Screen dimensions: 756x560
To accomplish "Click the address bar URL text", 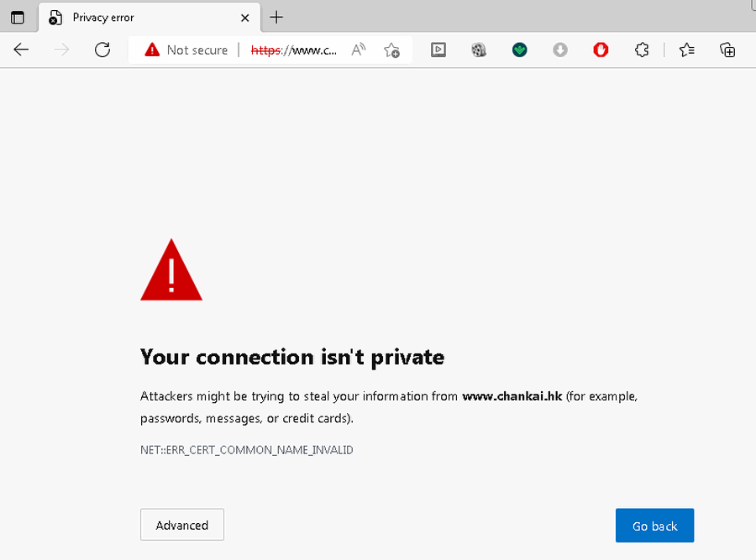I will pyautogui.click(x=295, y=50).
